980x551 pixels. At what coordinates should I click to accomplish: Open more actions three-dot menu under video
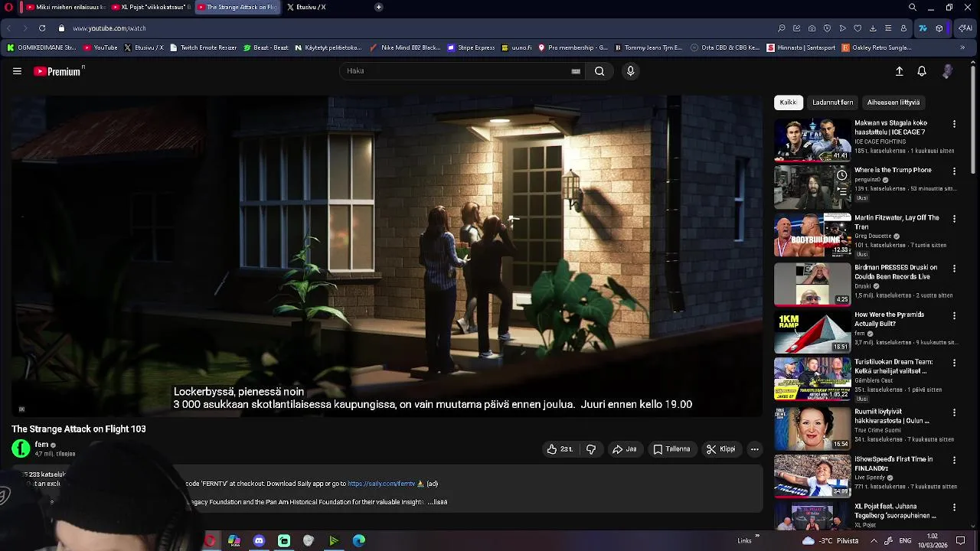754,449
